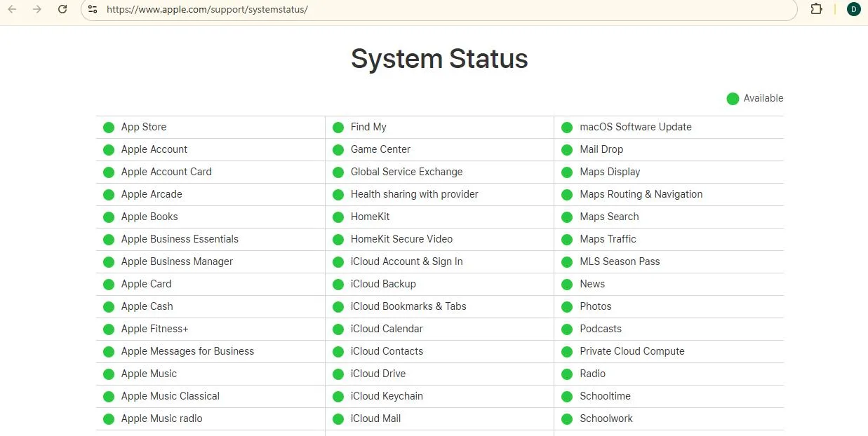Click the Apple Fitness+ service name
Screen dimensions: 868x436
point(155,329)
